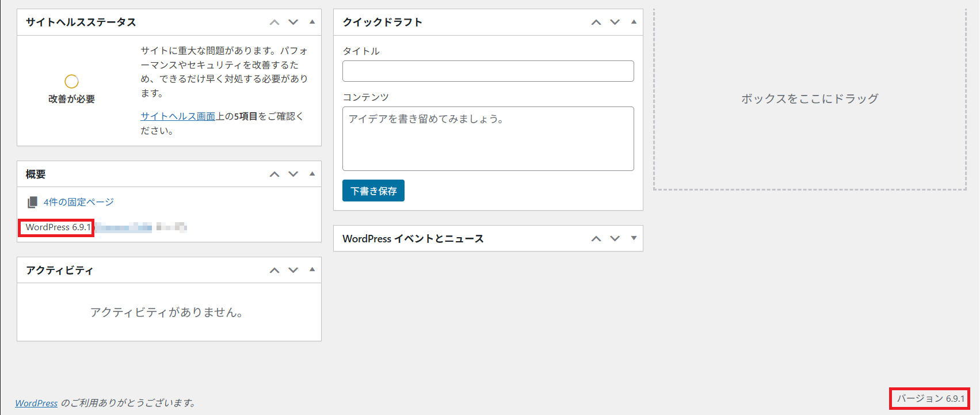Move the アクティビティ widget up
The image size is (980, 415).
[274, 271]
